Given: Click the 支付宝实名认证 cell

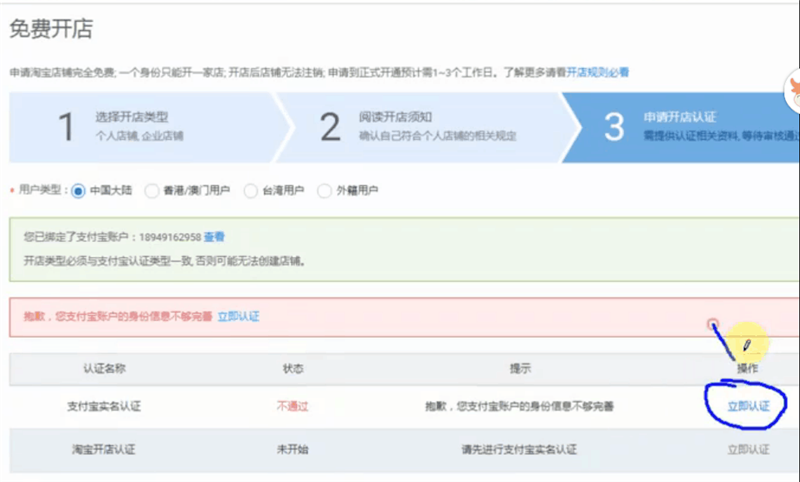Looking at the screenshot, I should coord(104,406).
